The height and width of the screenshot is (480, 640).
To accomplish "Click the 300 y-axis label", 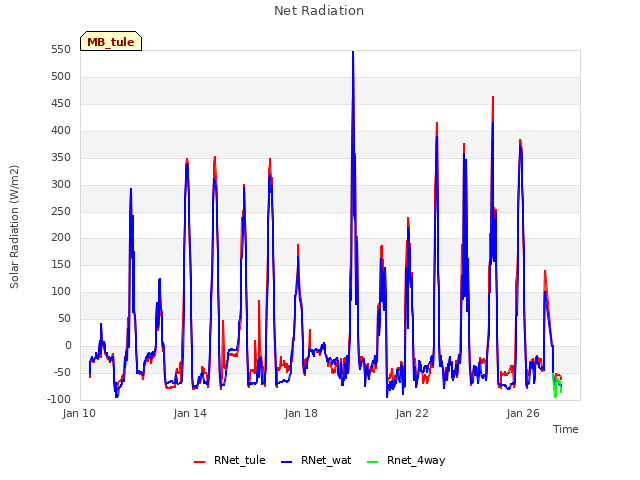I will click(61, 184).
